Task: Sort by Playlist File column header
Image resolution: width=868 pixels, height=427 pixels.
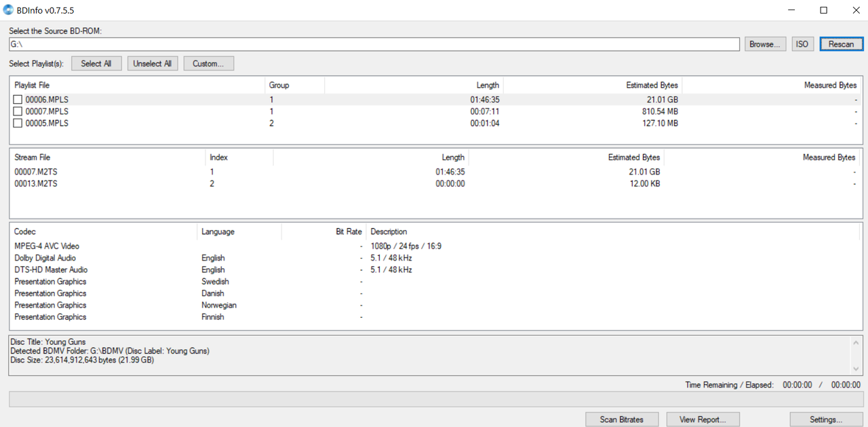Action: pos(137,86)
